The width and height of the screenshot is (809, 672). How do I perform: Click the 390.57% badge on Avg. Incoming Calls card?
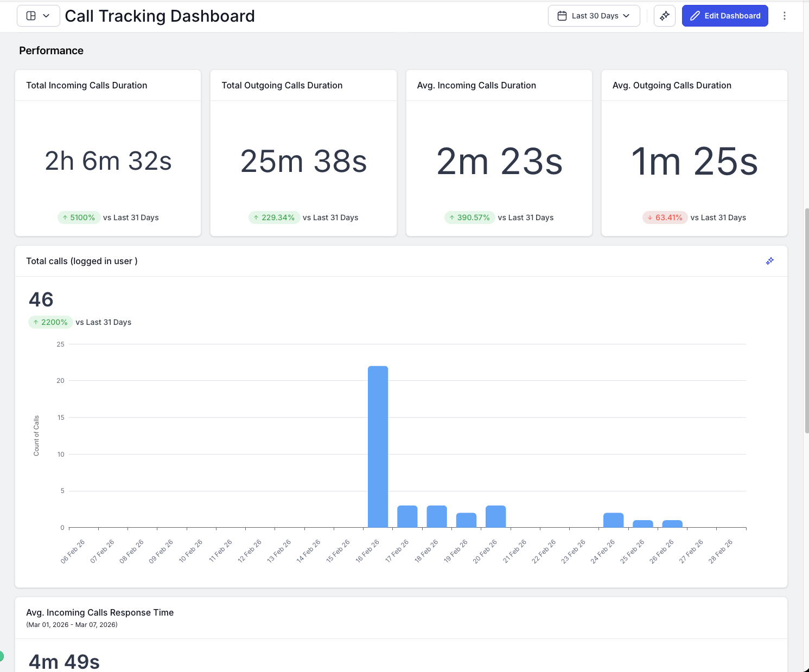[469, 217]
